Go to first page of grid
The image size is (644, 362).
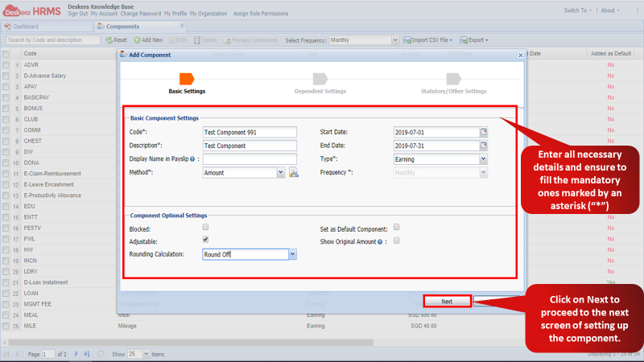tap(7, 354)
